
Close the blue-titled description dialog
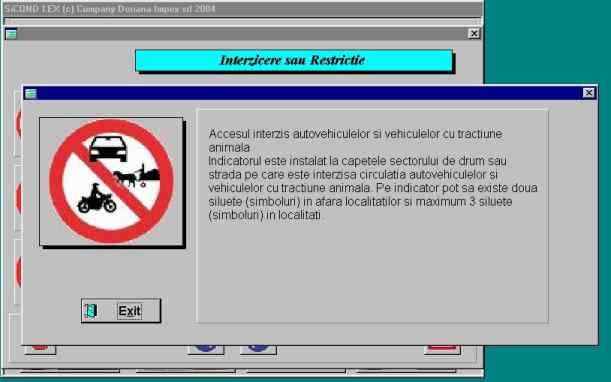[588, 93]
